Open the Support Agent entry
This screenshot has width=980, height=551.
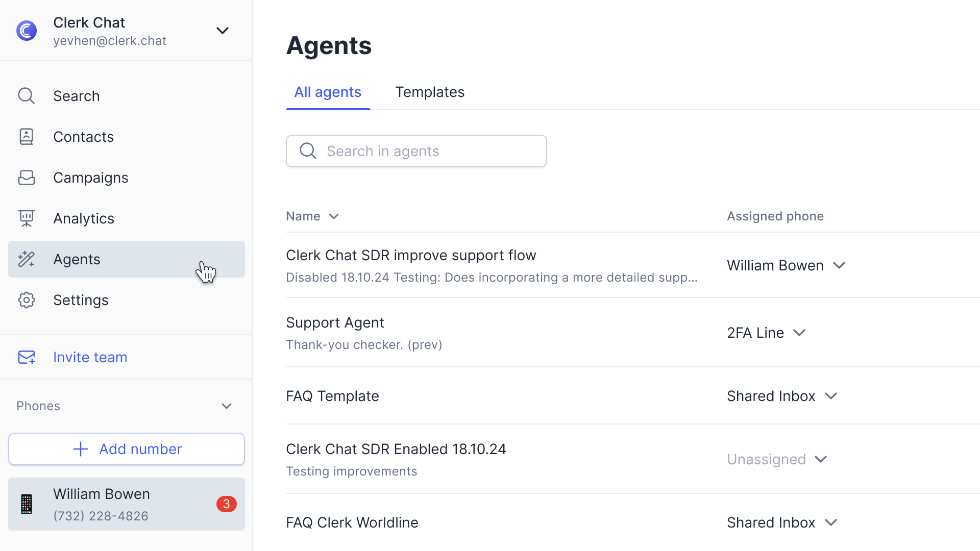335,322
